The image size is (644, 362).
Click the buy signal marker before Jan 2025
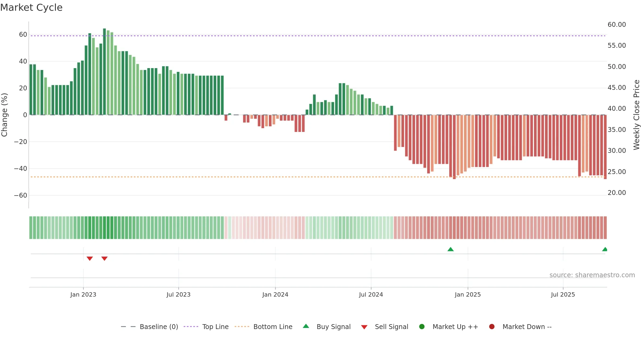coord(451,249)
